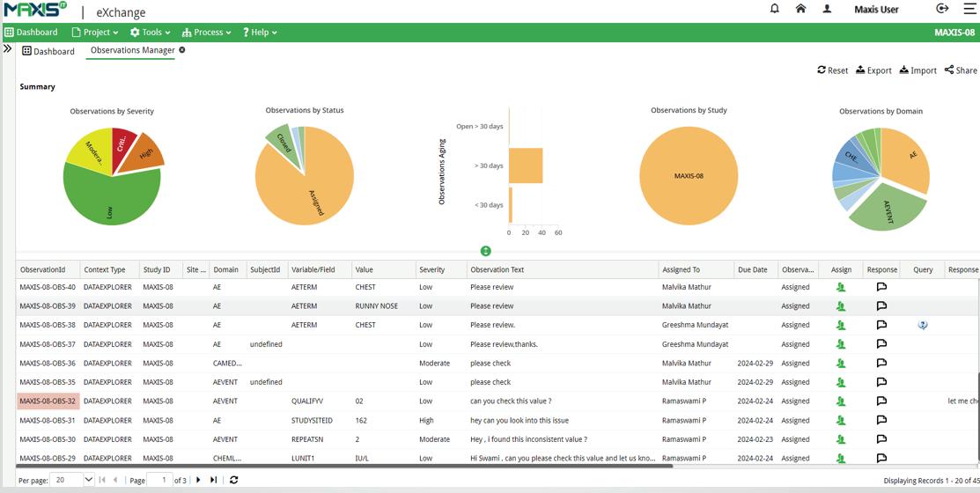Click the logout arrow icon
980x493 pixels.
pos(942,9)
